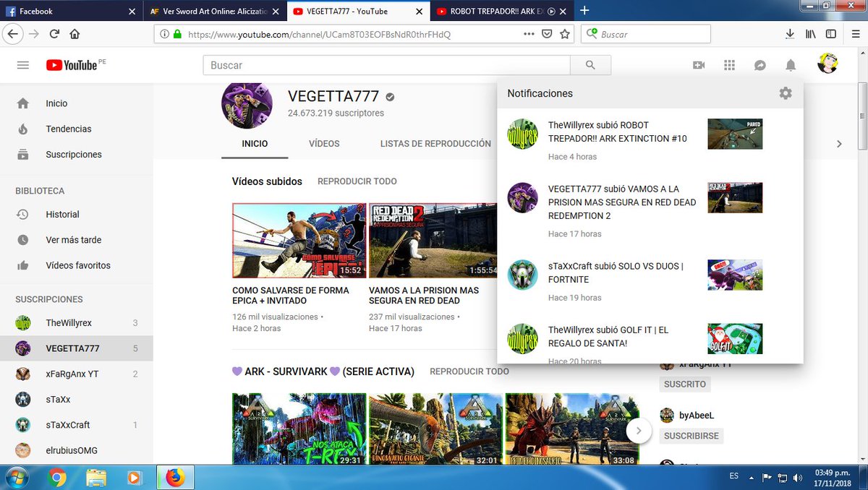Viewport: 868px width, 490px height.
Task: Open SOLO VS DUOS FORTNITE notification
Action: point(650,280)
